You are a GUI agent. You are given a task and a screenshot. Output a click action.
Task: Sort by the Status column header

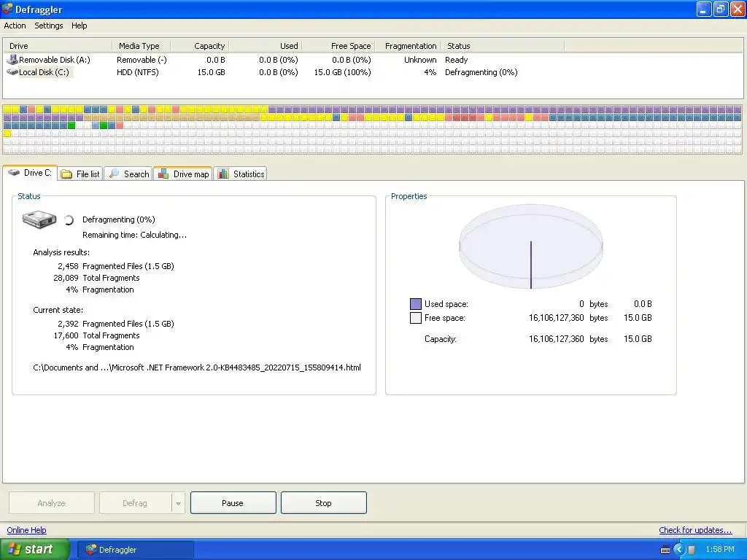pyautogui.click(x=502, y=46)
